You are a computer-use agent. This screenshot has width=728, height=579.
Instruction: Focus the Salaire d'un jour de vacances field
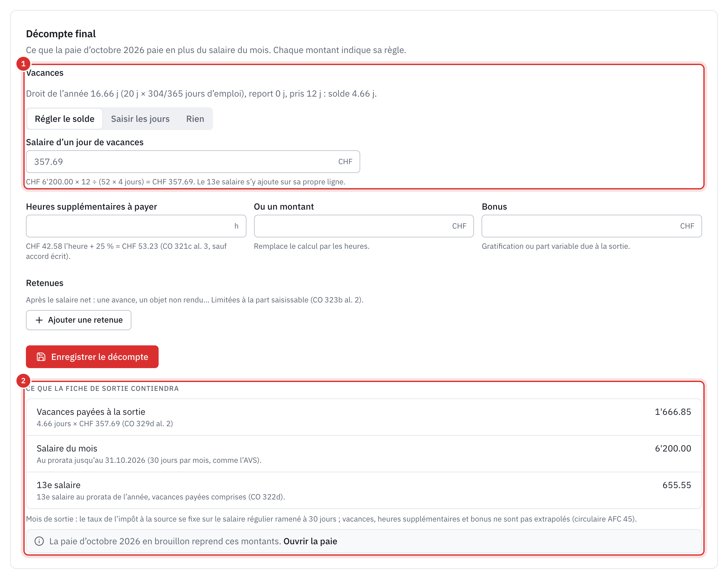pyautogui.click(x=193, y=162)
